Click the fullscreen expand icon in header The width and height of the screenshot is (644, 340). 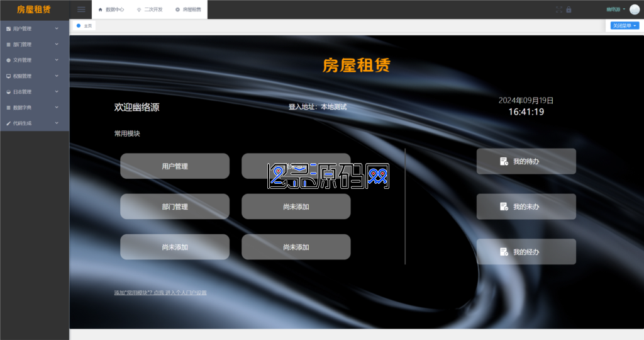click(x=558, y=9)
